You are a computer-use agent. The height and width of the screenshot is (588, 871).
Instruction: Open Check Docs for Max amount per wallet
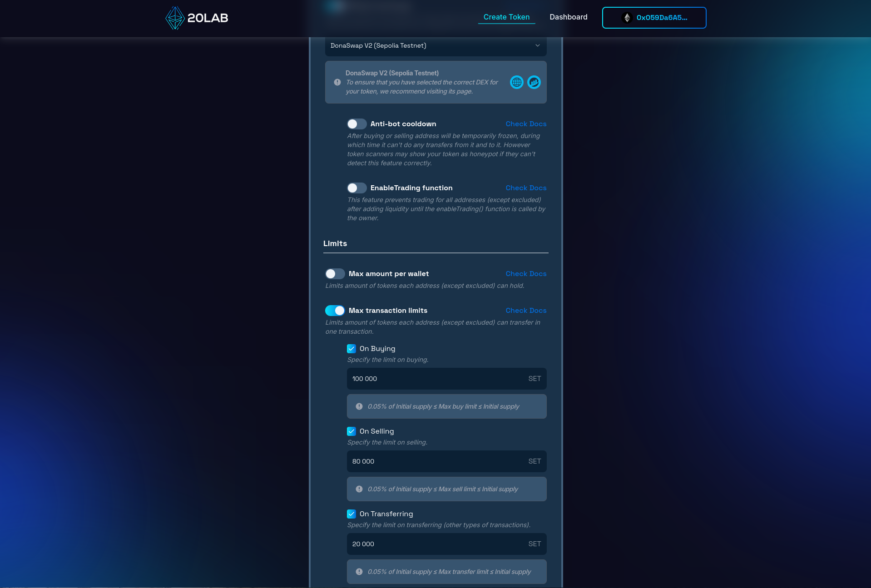pos(526,274)
